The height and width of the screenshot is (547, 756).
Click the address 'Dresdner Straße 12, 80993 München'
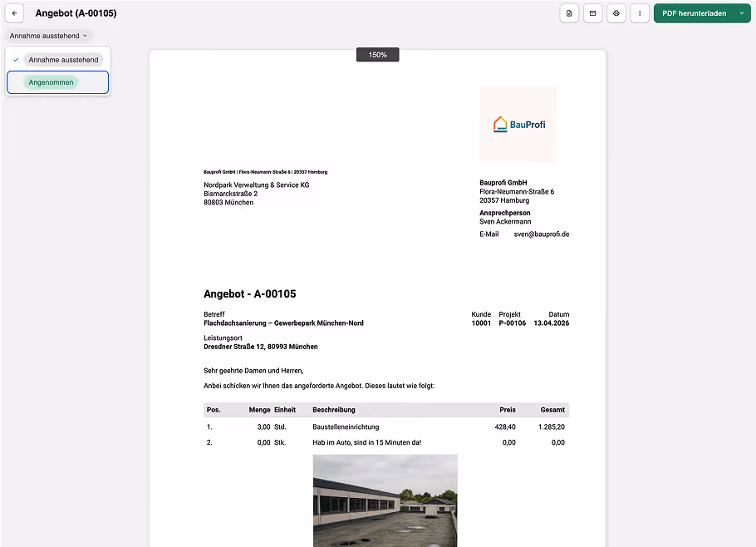click(x=260, y=347)
